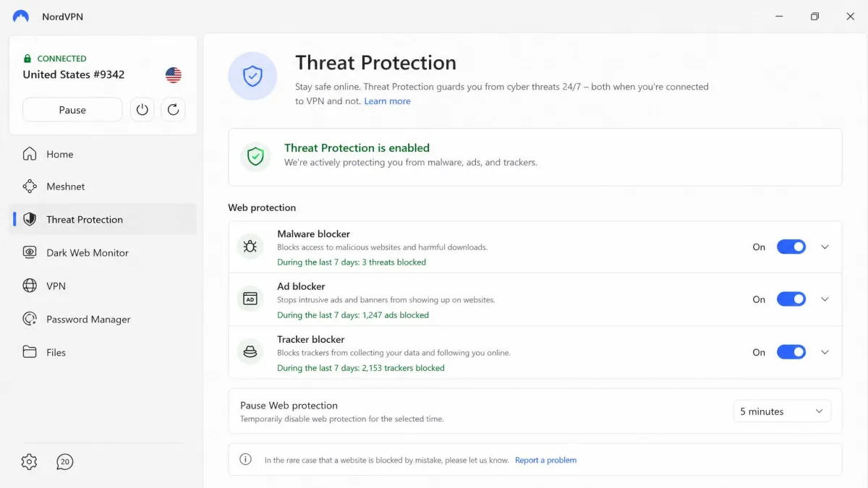Click the United States flag icon

(x=174, y=74)
